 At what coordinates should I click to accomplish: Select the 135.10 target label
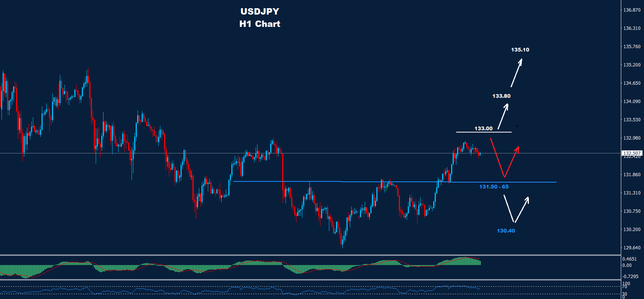point(520,50)
